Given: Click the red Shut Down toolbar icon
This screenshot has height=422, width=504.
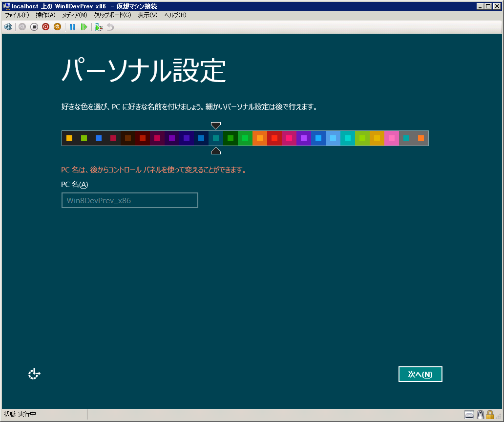Looking at the screenshot, I should [x=45, y=27].
